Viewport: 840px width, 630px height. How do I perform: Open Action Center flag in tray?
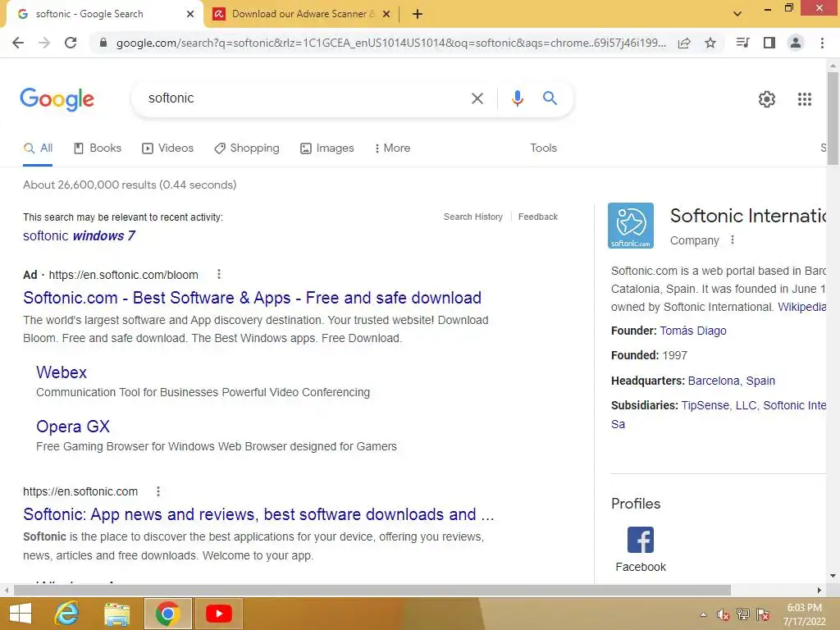(763, 615)
